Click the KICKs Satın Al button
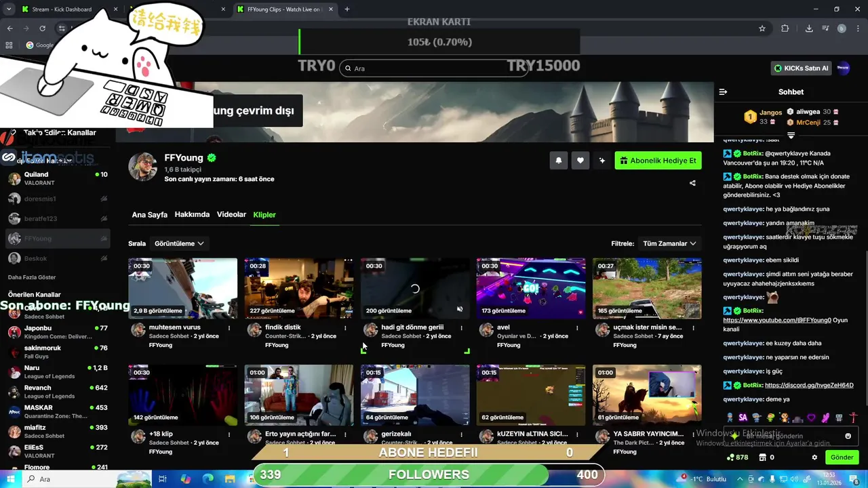Image resolution: width=868 pixels, height=488 pixels. click(x=802, y=68)
